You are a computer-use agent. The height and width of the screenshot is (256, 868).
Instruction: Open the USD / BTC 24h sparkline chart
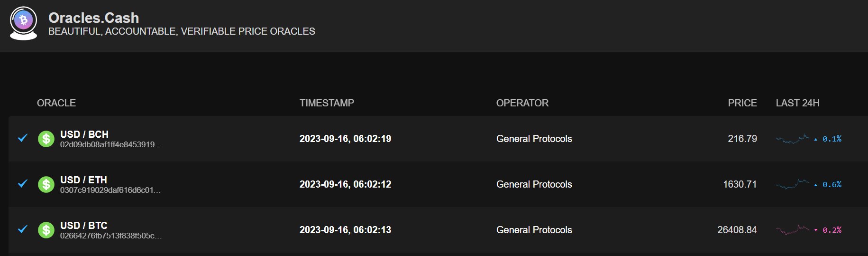(793, 230)
